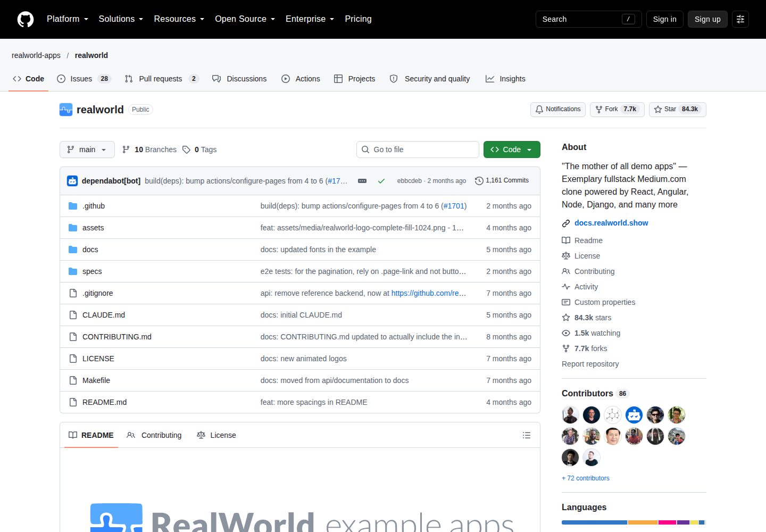The image size is (766, 532).
Task: Open the README outline list icon
Action: 527,435
